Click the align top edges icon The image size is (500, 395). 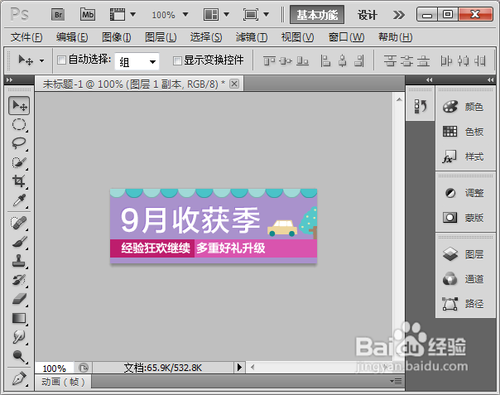tap(269, 61)
